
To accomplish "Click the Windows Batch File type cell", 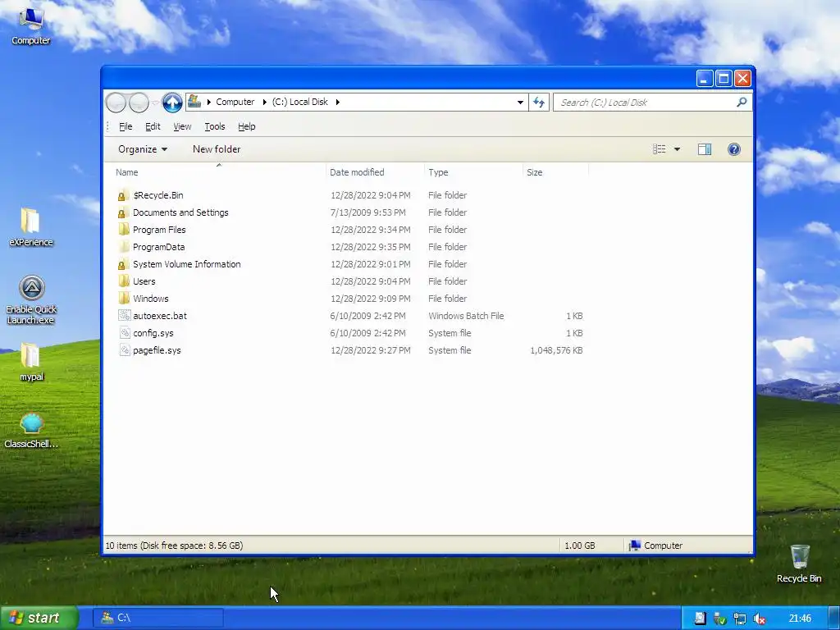I will 466,316.
